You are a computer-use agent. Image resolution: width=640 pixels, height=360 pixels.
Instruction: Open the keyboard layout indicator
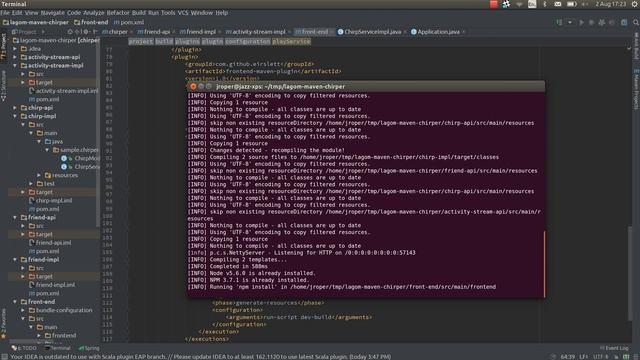(532, 4)
